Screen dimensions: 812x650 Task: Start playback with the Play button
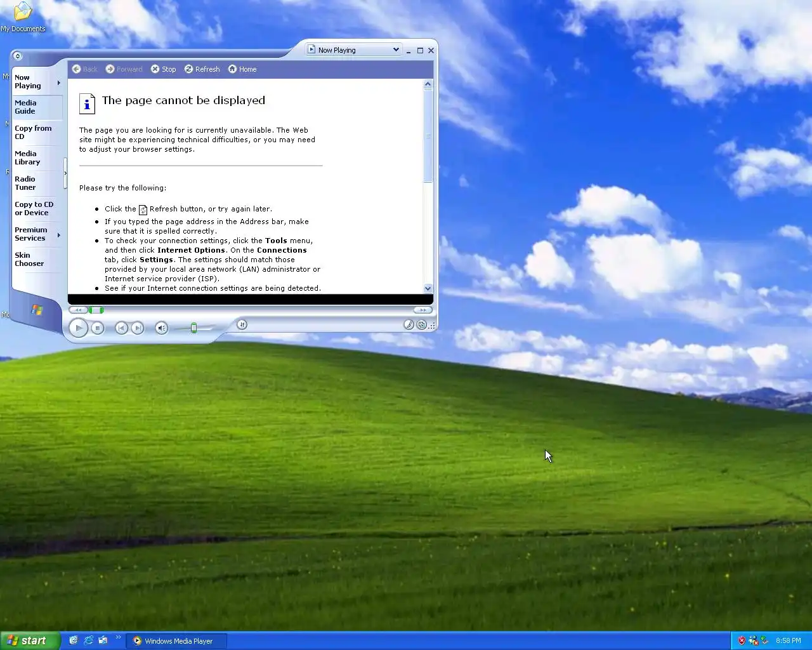click(78, 328)
